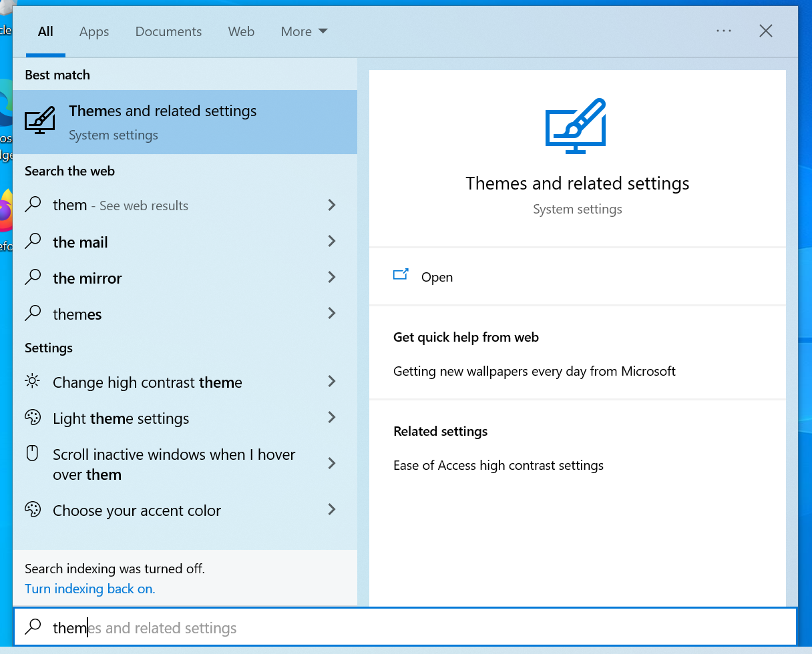Click the palette icon for accent color
This screenshot has height=654, width=812.
[32, 509]
